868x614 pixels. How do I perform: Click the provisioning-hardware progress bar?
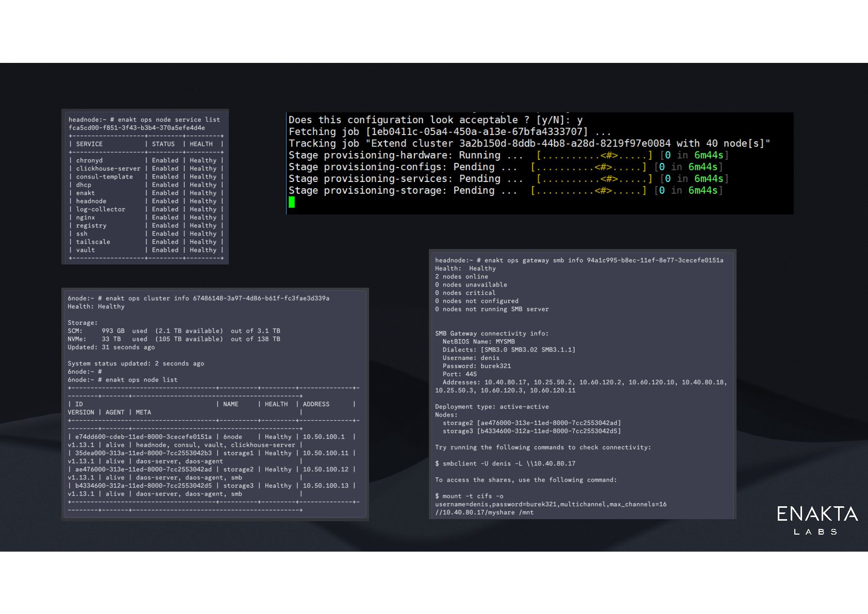click(594, 156)
